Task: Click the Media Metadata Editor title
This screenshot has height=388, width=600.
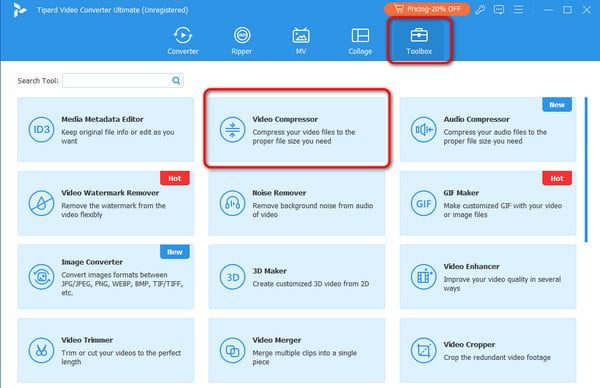Action: pyautogui.click(x=102, y=119)
